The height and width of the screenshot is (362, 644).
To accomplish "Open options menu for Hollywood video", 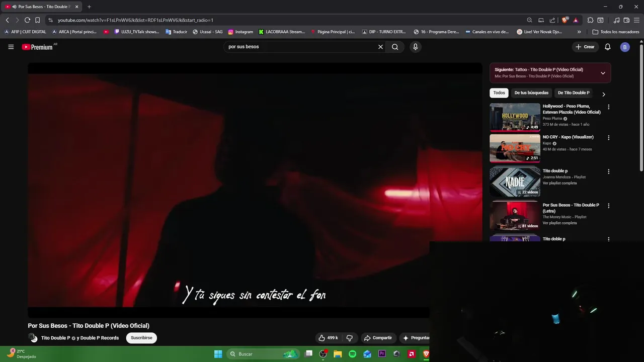I will click(608, 107).
